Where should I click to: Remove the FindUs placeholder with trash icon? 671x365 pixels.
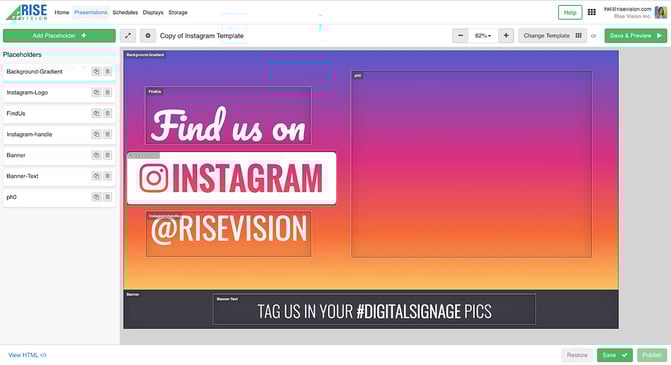coord(107,113)
